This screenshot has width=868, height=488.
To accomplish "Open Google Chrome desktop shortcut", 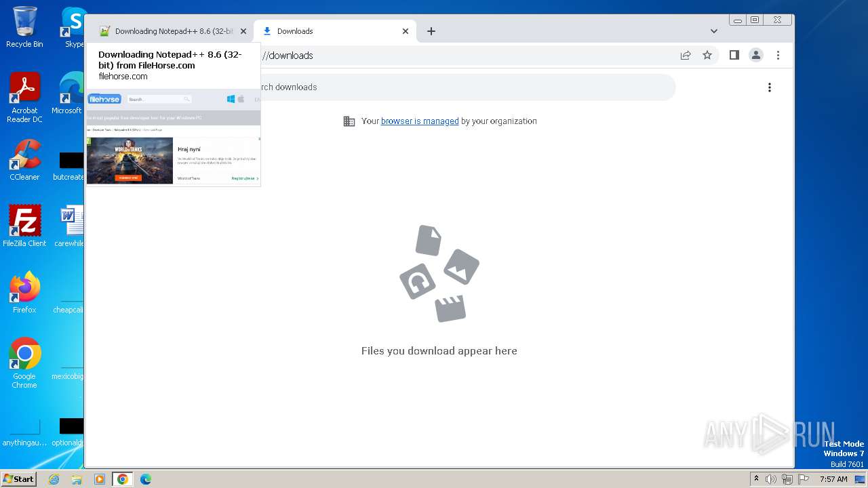I will tap(24, 363).
